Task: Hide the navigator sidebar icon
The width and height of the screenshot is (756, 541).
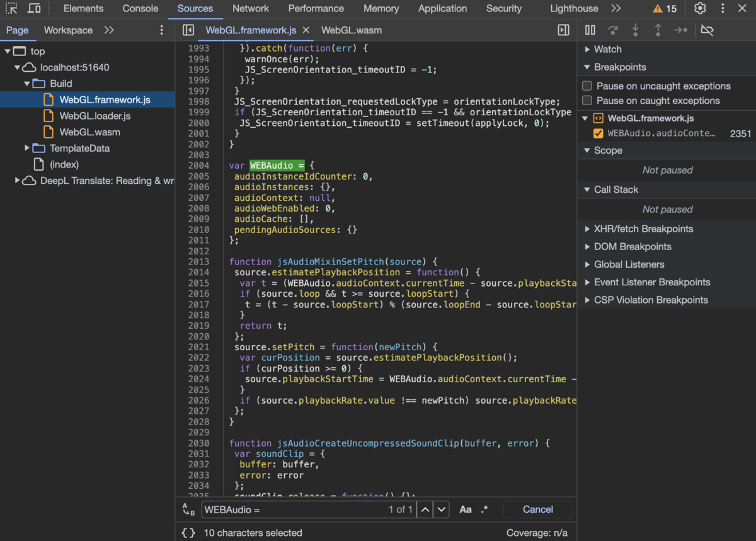Action: pos(188,30)
